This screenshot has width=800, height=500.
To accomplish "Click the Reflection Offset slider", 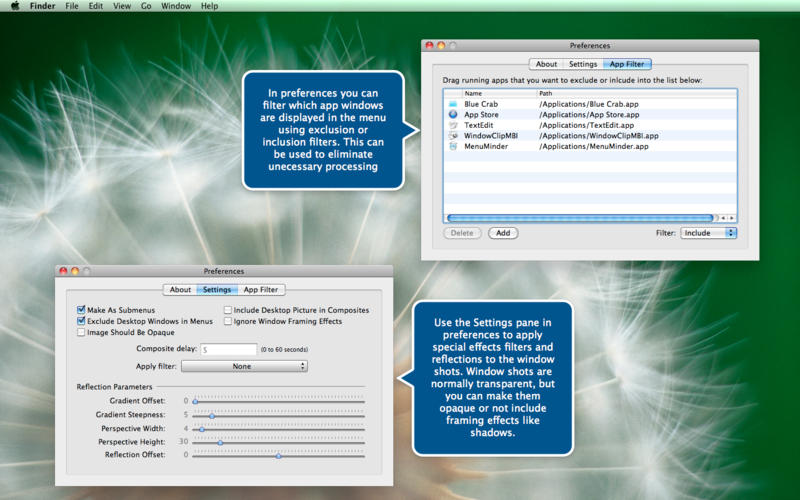I will tap(279, 455).
